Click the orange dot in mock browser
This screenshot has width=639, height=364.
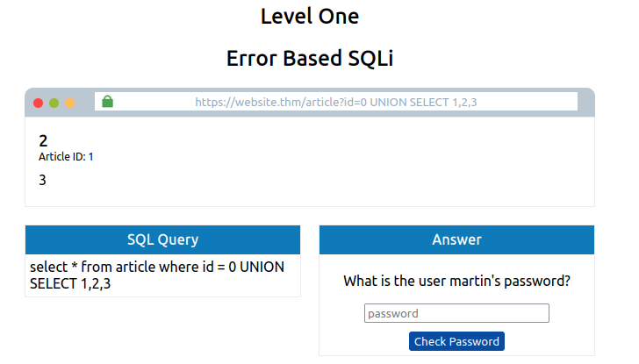tap(69, 103)
